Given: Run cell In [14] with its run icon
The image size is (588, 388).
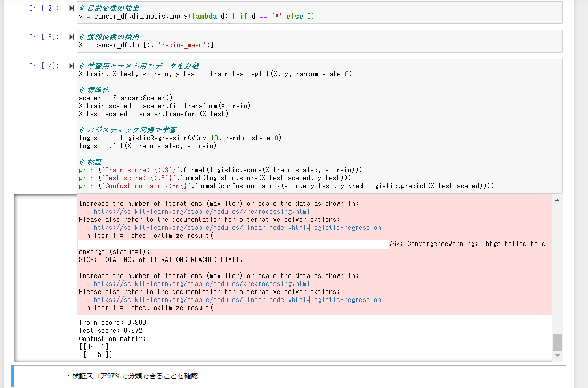Looking at the screenshot, I should (71, 66).
